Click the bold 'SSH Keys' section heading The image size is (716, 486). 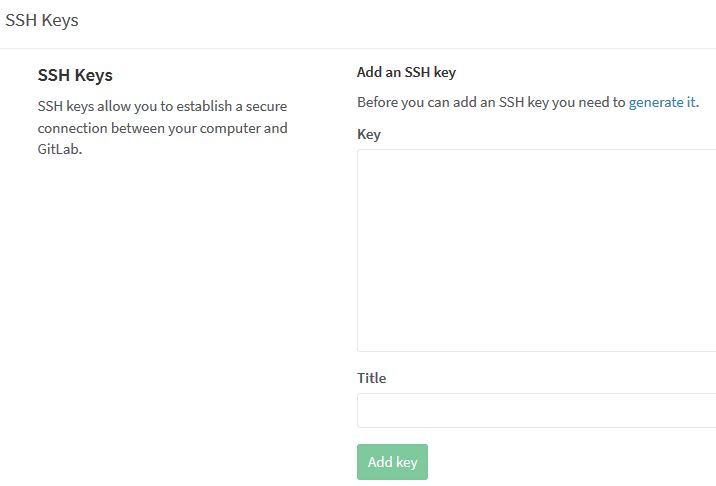(75, 75)
